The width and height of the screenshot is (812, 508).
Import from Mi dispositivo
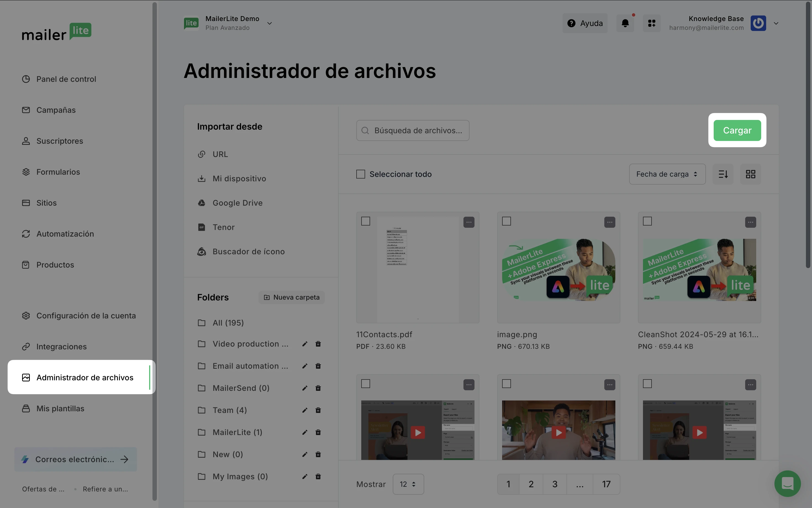tap(232, 178)
